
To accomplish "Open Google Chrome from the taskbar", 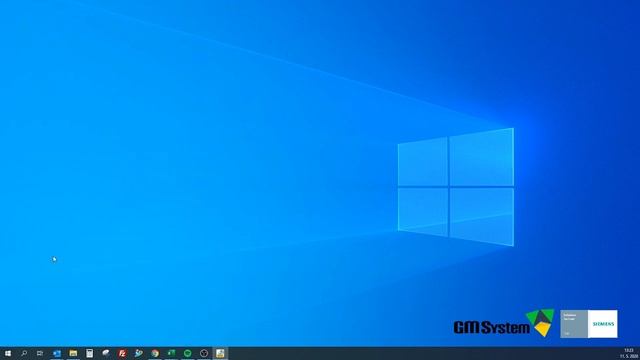I will tap(155, 353).
